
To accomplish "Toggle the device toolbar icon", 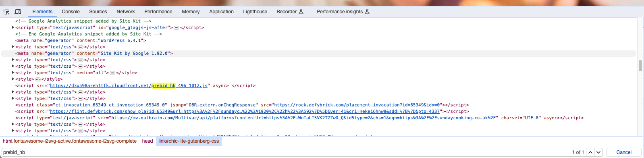I will click(18, 12).
